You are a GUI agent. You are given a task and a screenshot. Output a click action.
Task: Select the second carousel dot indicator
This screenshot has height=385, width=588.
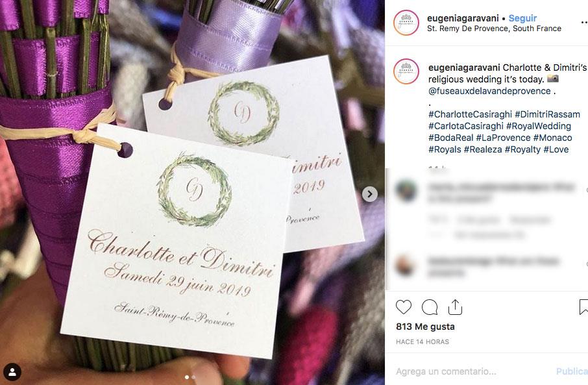pos(193,377)
